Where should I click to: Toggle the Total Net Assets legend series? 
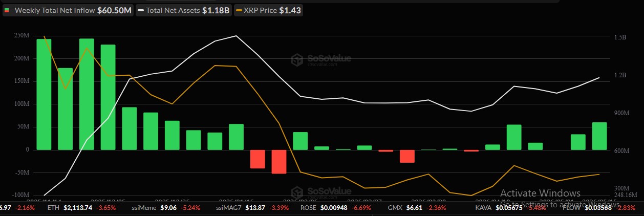pyautogui.click(x=183, y=10)
